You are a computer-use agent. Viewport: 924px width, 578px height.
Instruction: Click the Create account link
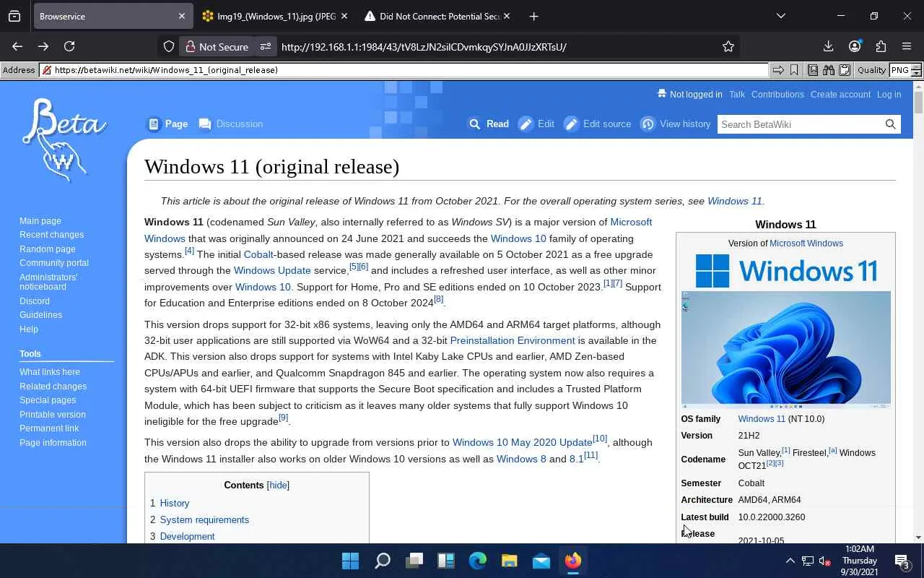[x=840, y=95]
